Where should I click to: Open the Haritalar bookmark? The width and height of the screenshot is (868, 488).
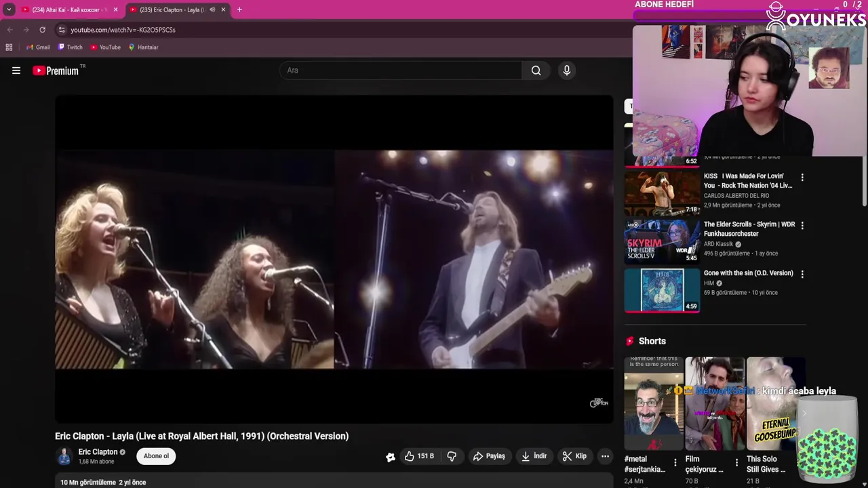tap(143, 47)
